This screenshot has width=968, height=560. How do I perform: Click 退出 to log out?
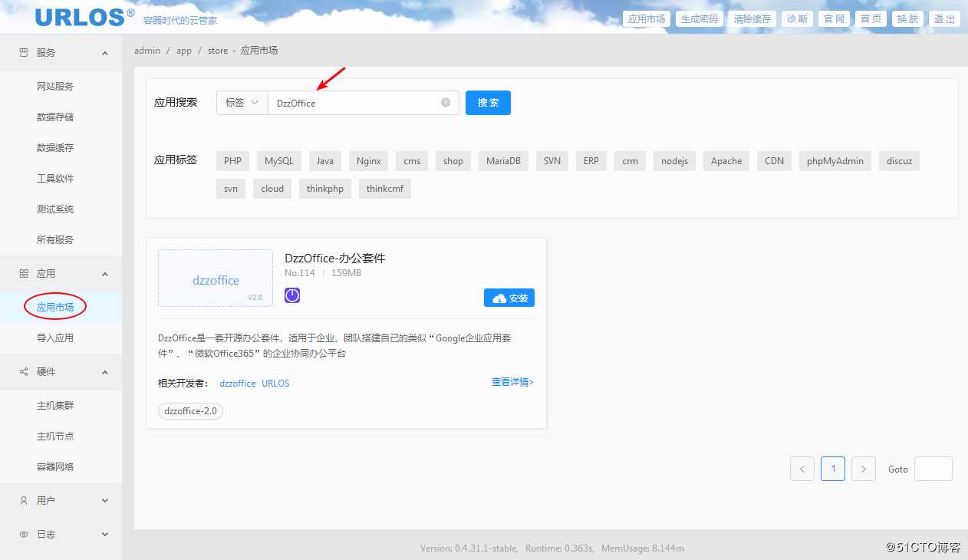945,19
